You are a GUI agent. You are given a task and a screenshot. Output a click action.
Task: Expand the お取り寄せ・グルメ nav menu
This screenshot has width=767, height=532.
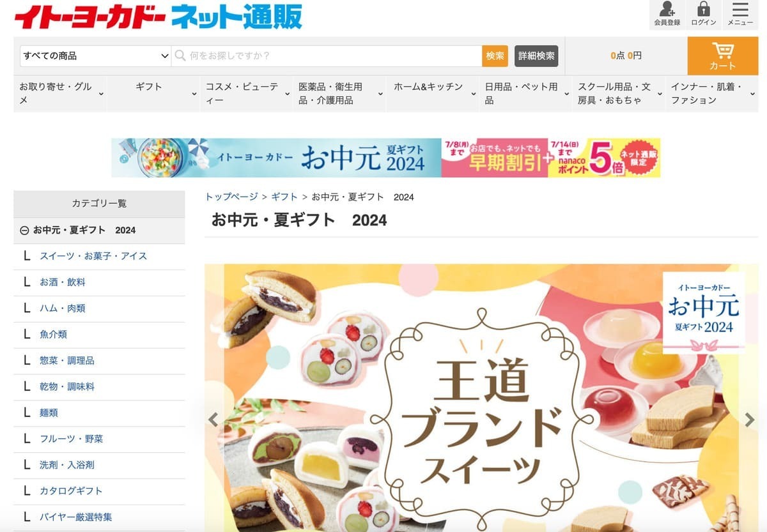pos(60,93)
